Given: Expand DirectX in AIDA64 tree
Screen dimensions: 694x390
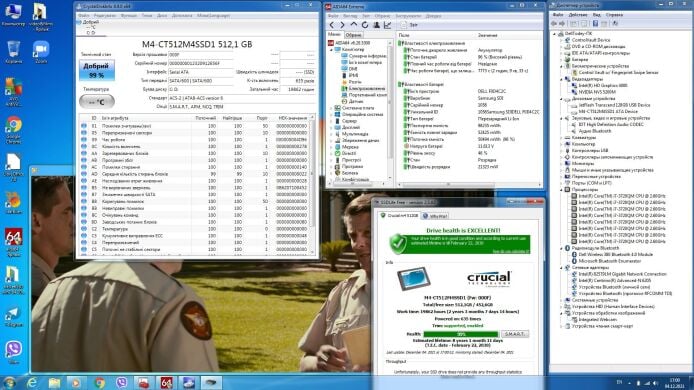Looking at the screenshot, I should tap(331, 153).
